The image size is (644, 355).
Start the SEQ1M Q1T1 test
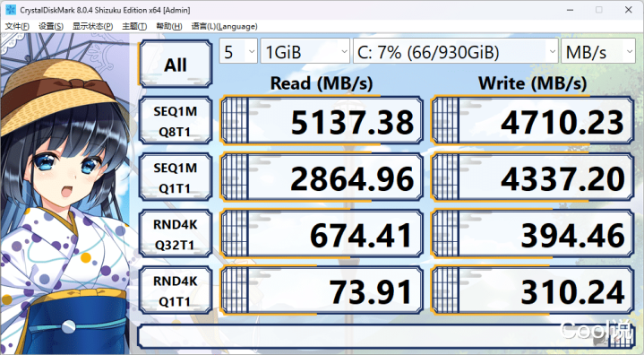[176, 177]
